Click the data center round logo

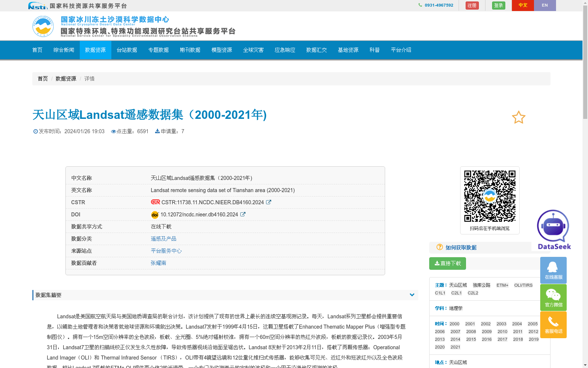pos(43,26)
